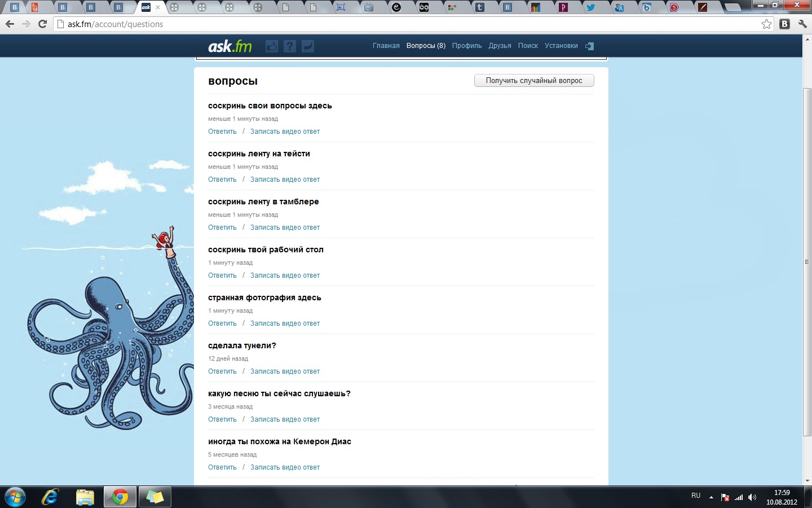Click Записать видео ответ under 'соскринь твой рабочий стол'
812x508 pixels.
tap(285, 275)
